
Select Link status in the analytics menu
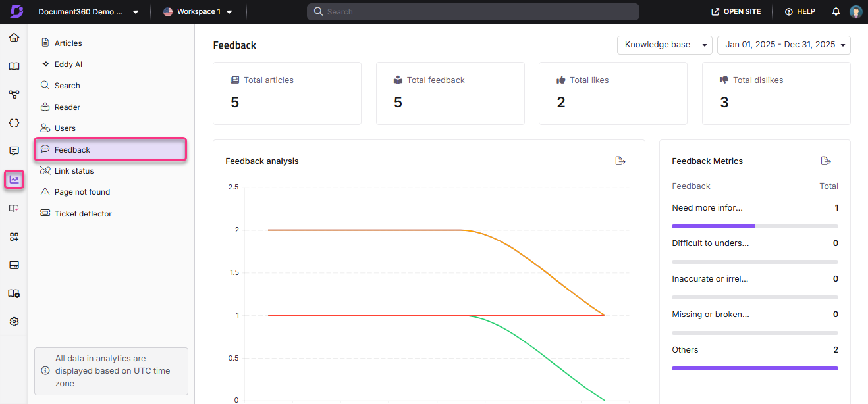click(72, 170)
